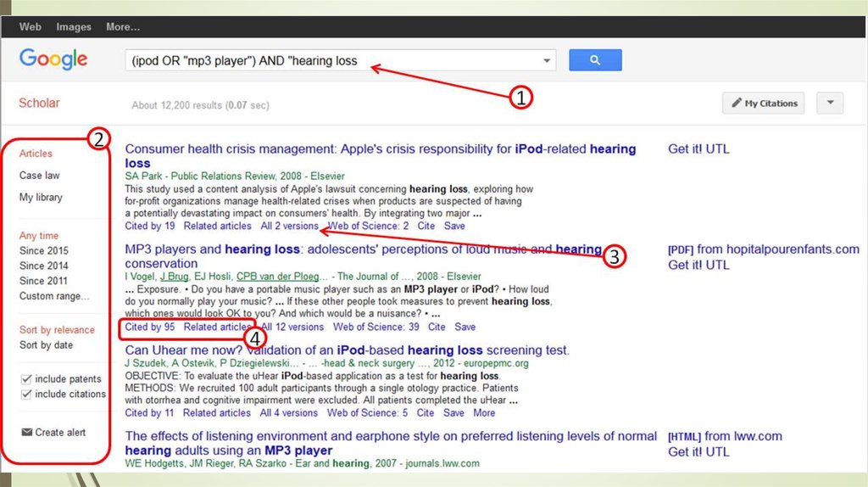868x487 pixels.
Task: Open the More menu in top bar
Action: (x=123, y=27)
